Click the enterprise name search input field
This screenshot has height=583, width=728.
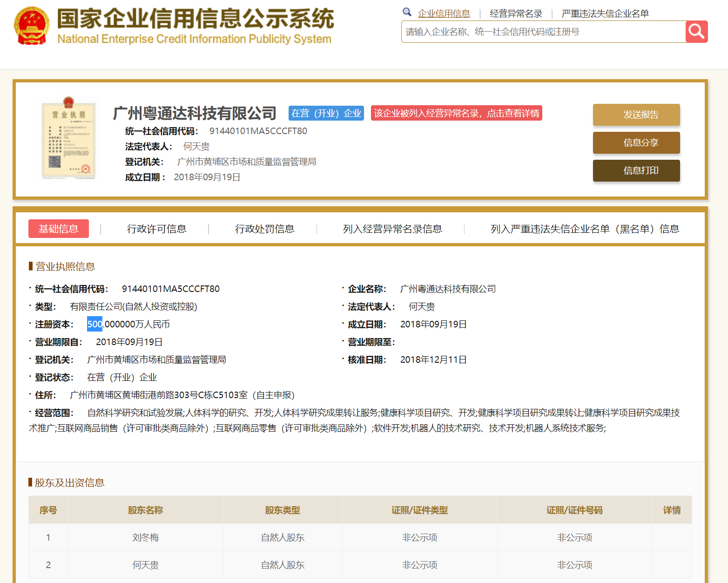(543, 32)
